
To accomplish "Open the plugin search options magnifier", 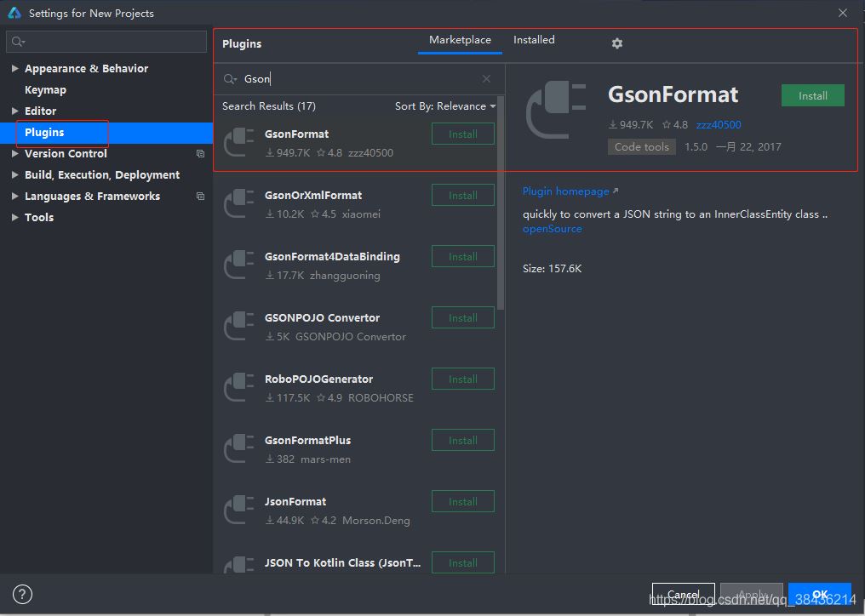I will coord(230,79).
